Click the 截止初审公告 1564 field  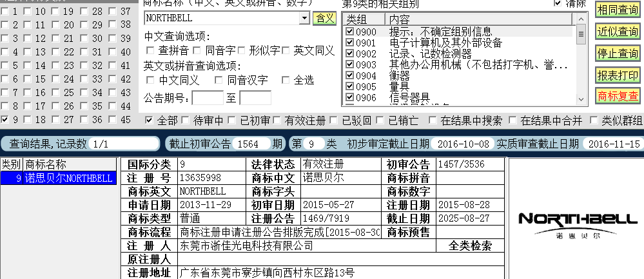point(251,144)
